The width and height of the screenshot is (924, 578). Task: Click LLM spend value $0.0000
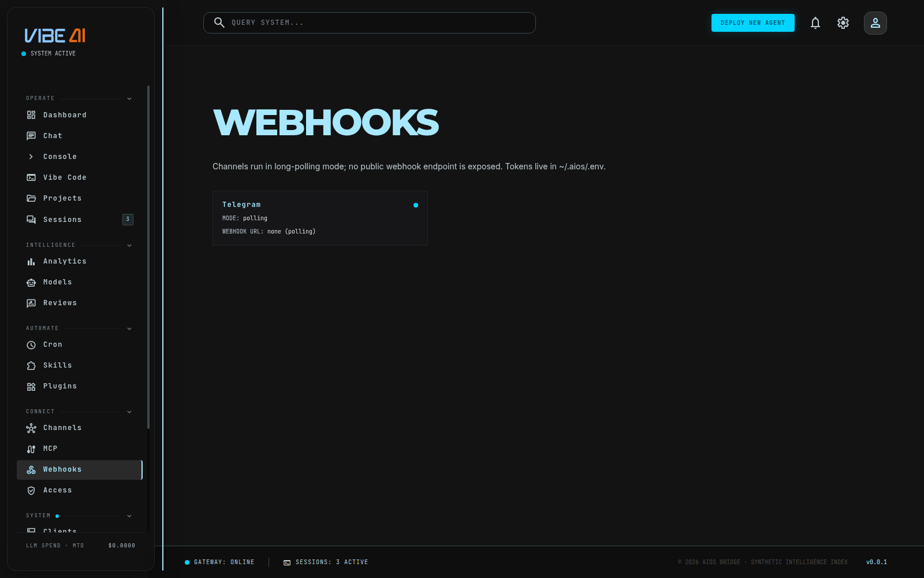pyautogui.click(x=122, y=546)
